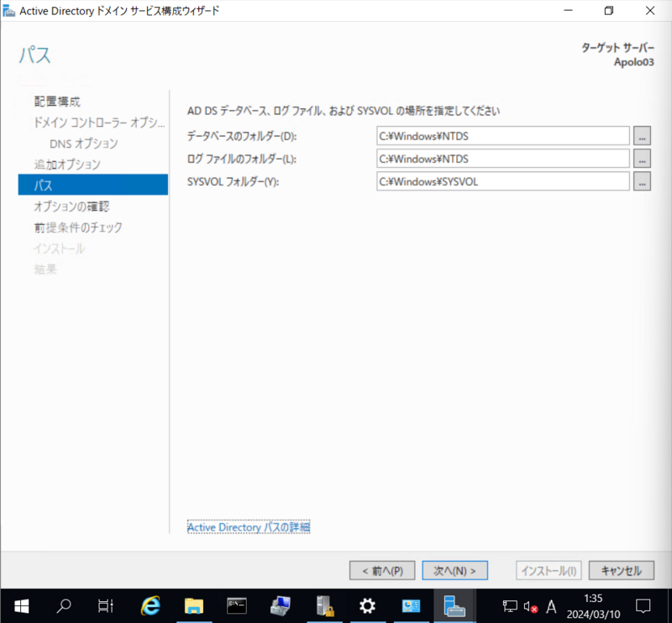The width and height of the screenshot is (672, 623).
Task: Open Settings gear from taskbar
Action: [x=367, y=606]
